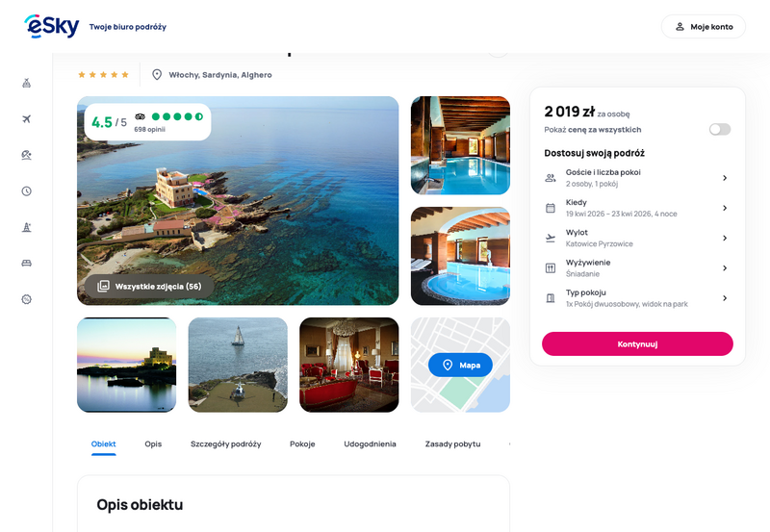The height and width of the screenshot is (532, 770).
Task: Expand 'Goście i liczba pokoi' option
Action: point(637,178)
